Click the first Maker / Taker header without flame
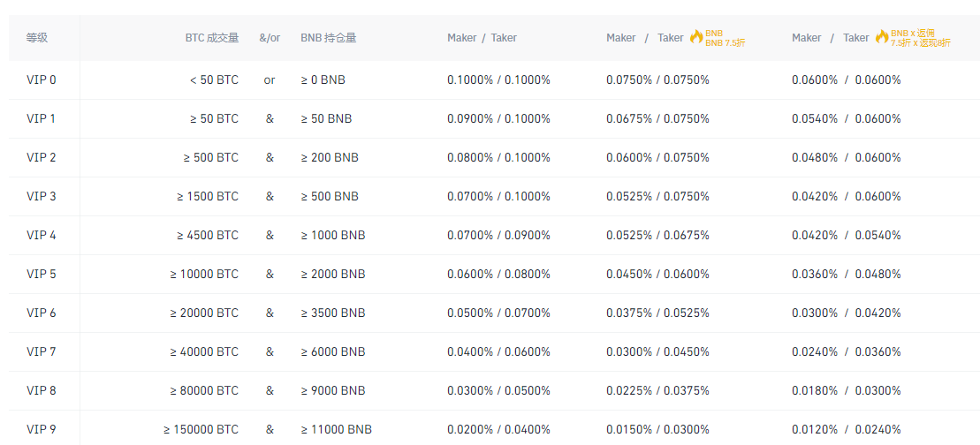The image size is (980, 445). click(x=482, y=38)
